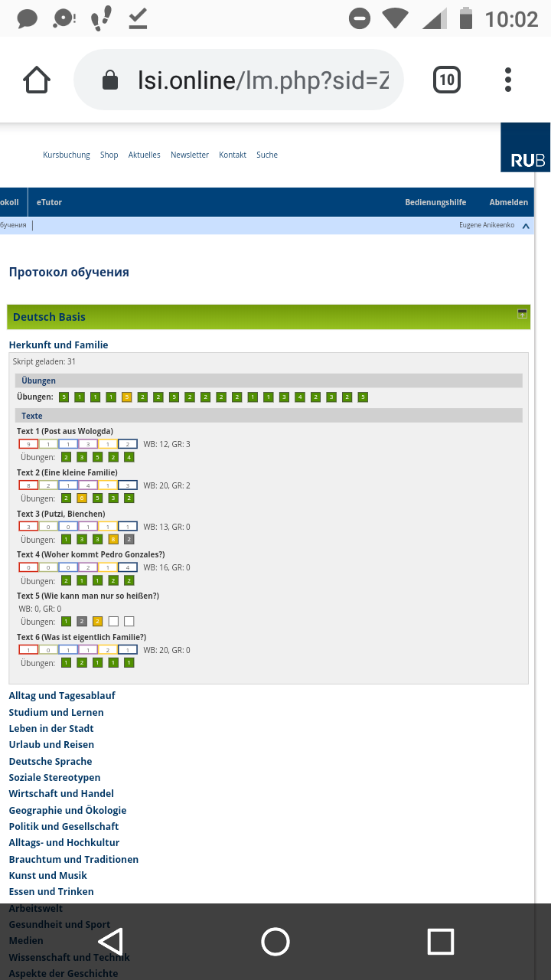The image size is (551, 980).
Task: Open Chrome's three-dot overflow menu
Action: [x=508, y=80]
